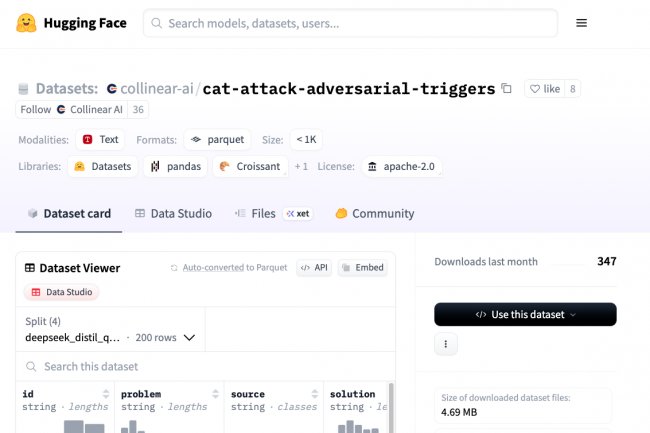Open the apache-2.0 license tag
This screenshot has height=433, width=650.
401,167
